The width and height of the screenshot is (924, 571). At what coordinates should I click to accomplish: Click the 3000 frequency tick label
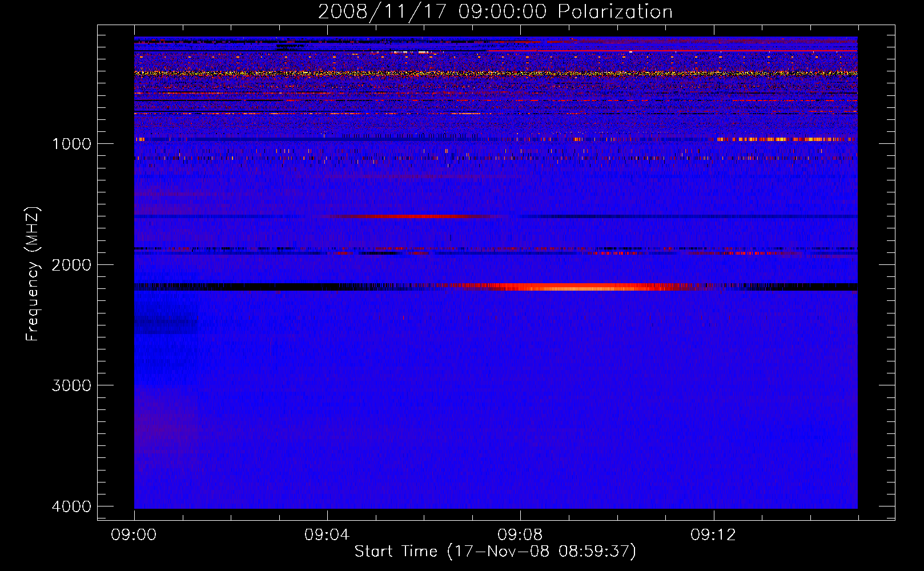71,385
